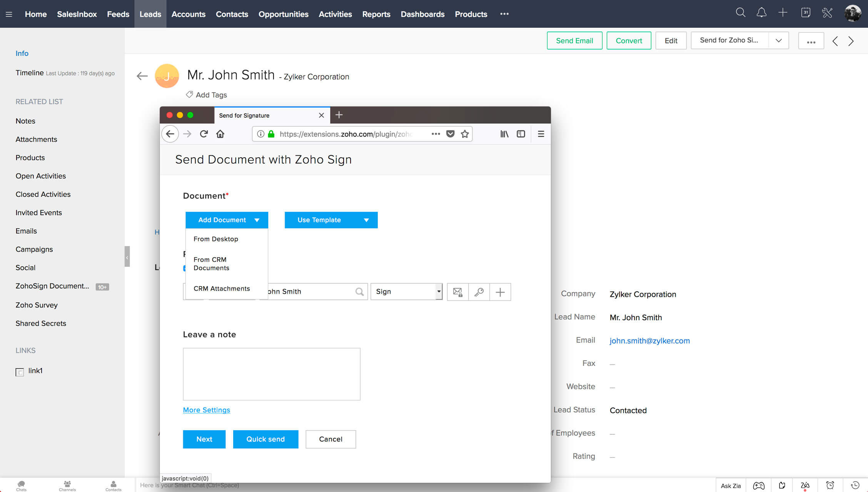The image size is (868, 492).
Task: Open Chats from the bottom-left corner
Action: (21, 485)
